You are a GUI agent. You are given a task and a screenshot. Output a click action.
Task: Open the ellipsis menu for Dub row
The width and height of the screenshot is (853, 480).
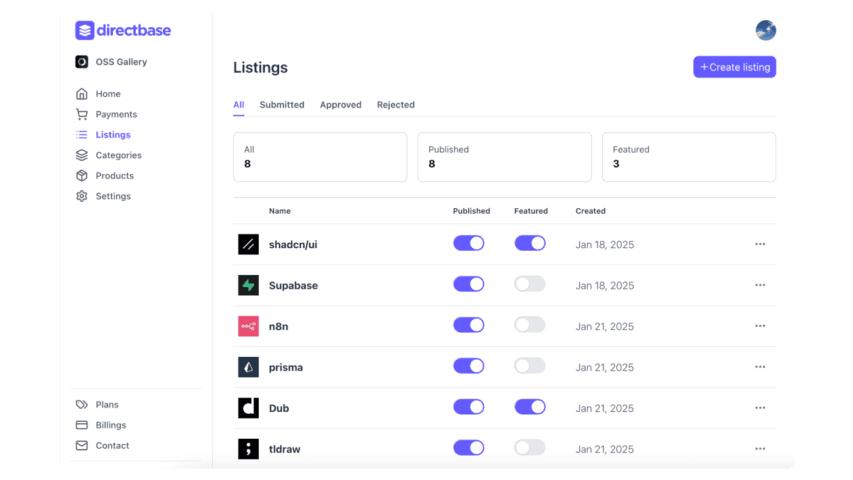[x=760, y=408]
